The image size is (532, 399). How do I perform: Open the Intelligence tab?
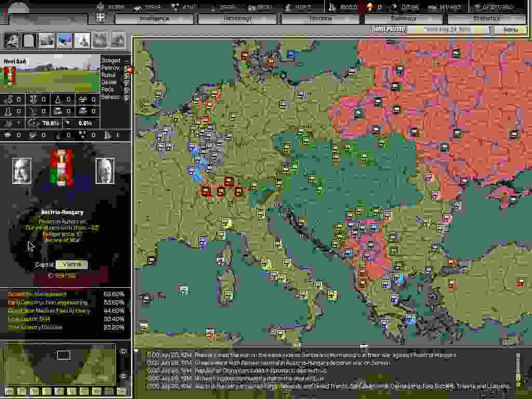click(154, 18)
